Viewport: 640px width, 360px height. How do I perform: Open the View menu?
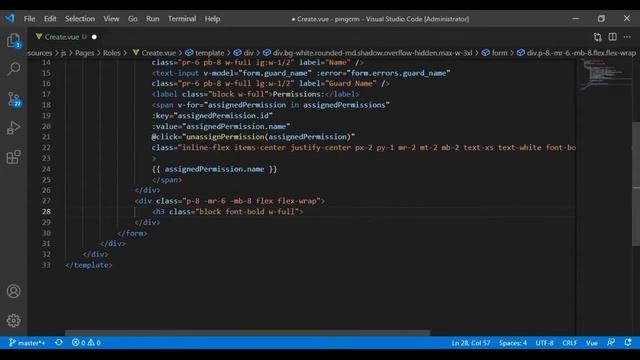point(111,19)
